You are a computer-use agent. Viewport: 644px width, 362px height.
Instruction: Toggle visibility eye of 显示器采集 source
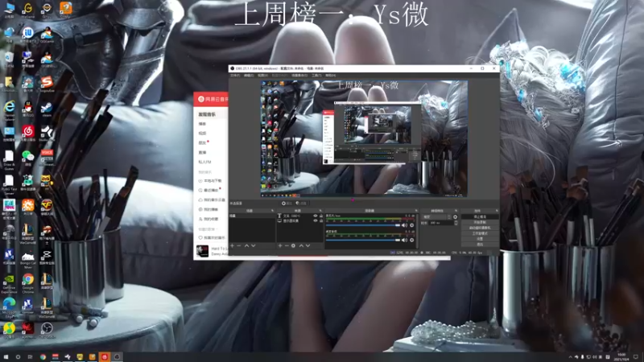(x=316, y=220)
